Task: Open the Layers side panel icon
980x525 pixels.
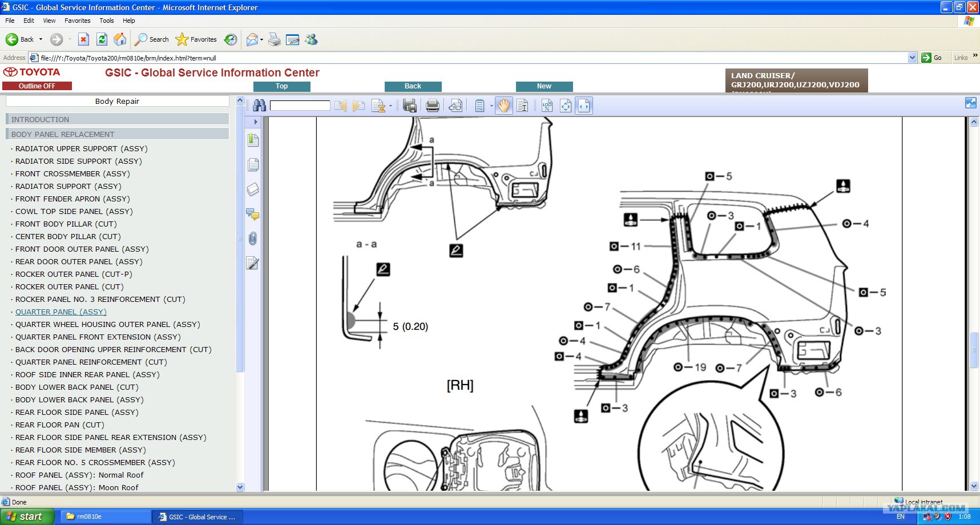Action: coord(253,189)
